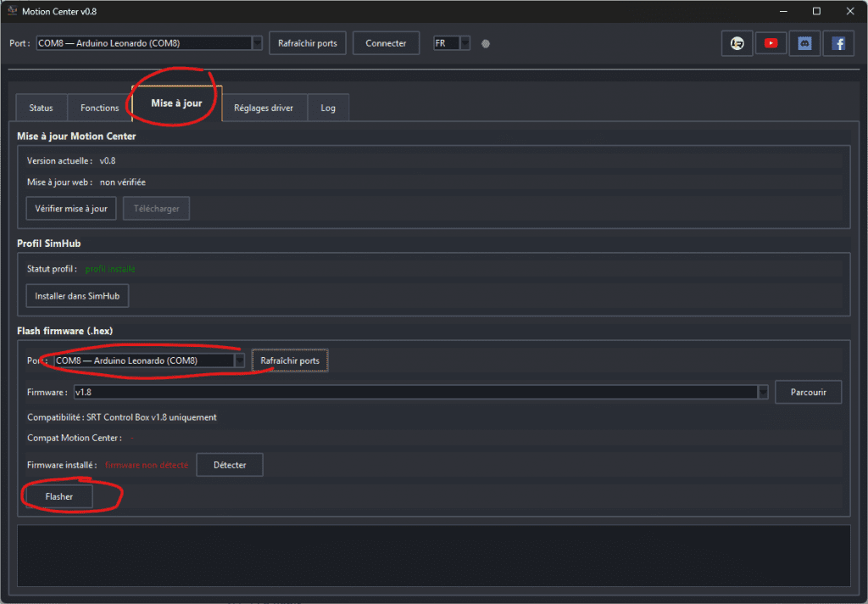Screen dimensions: 868x604
Task: Click the Motion Center title bar icon
Action: [x=13, y=11]
